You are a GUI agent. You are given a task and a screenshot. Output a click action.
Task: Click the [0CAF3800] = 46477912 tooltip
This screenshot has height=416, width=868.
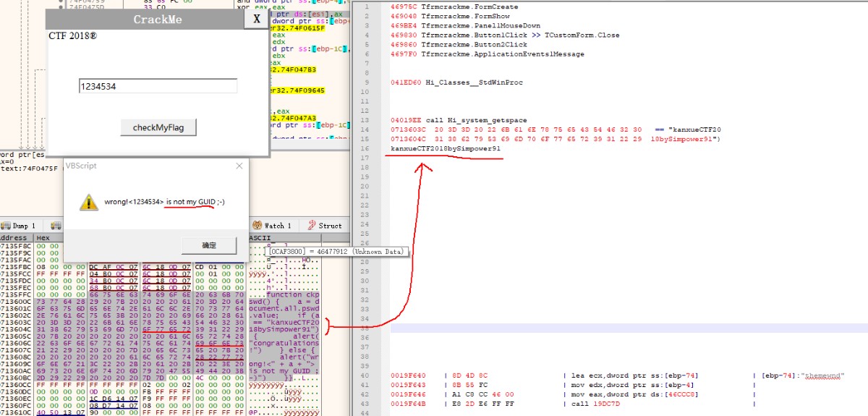(336, 251)
